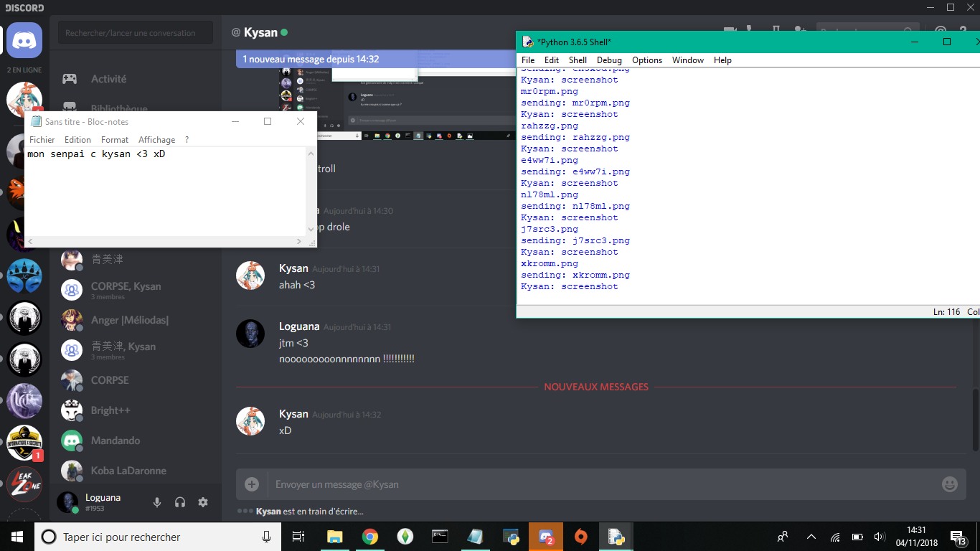
Task: Open Edition menu in Bloc-notes
Action: click(77, 140)
